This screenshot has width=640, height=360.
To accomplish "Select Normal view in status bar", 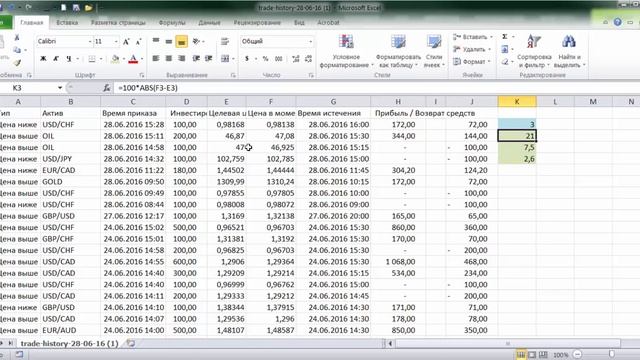I will click(520, 354).
